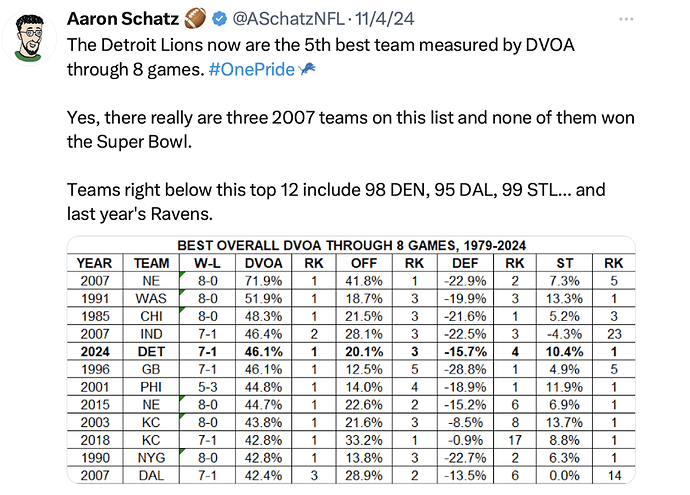
Task: Click the YEAR column header
Action: (95, 263)
